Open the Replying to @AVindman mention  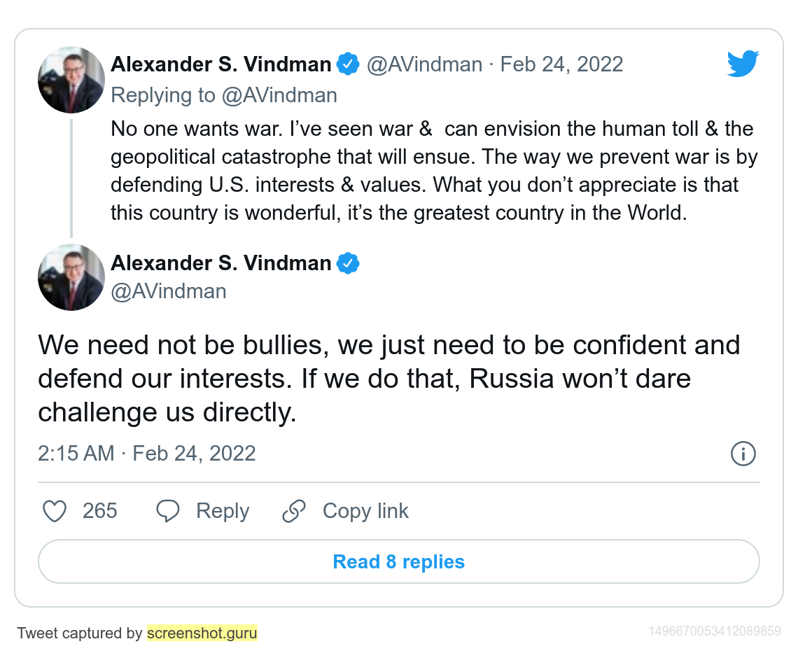click(x=279, y=94)
